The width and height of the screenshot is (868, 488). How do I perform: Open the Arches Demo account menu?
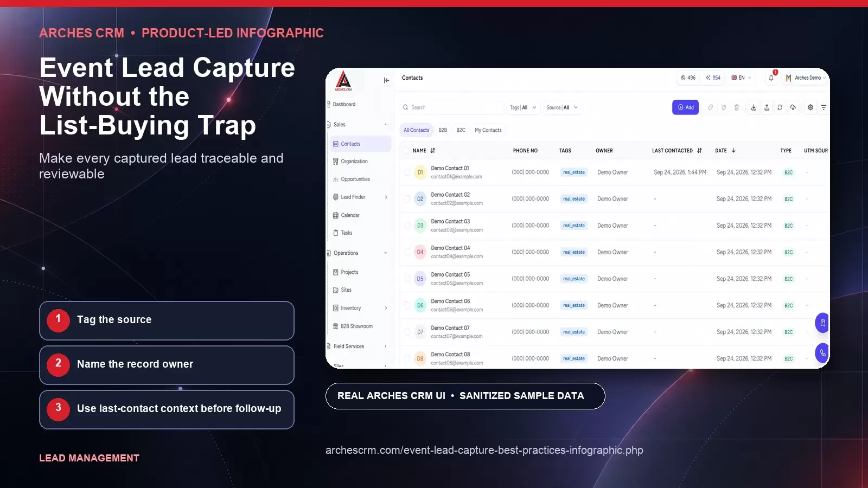click(x=806, y=78)
